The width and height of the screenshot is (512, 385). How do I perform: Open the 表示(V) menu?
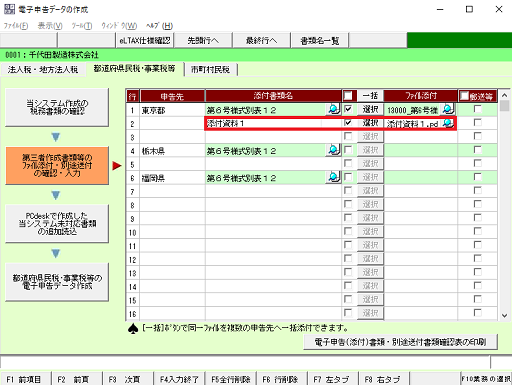pyautogui.click(x=50, y=26)
